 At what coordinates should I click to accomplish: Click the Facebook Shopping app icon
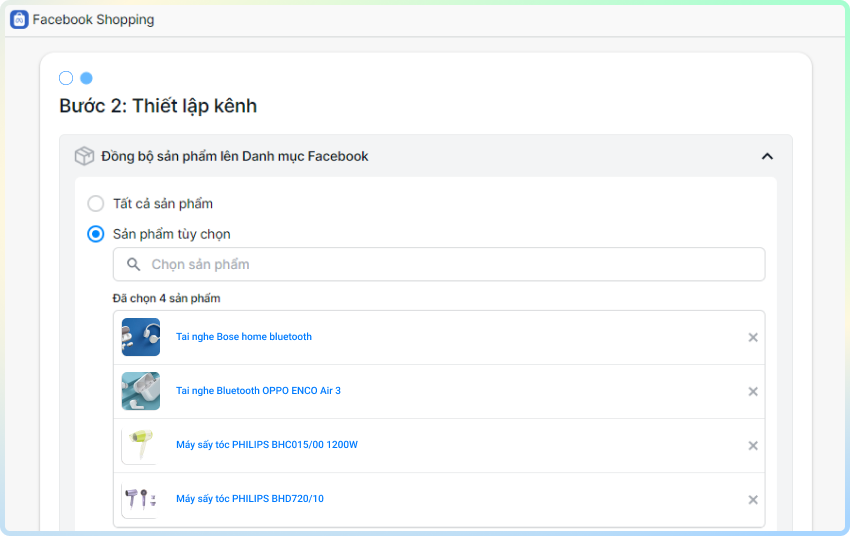(x=19, y=19)
